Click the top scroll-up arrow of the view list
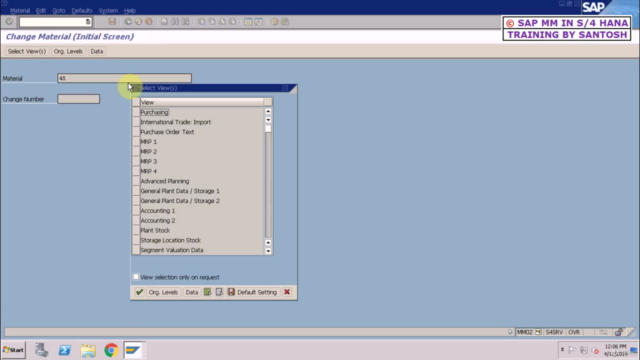 point(268,111)
